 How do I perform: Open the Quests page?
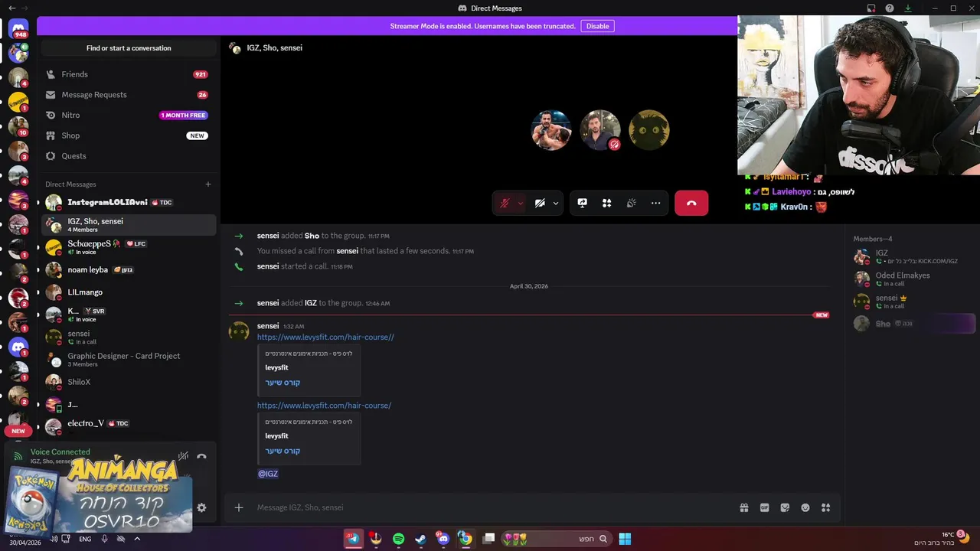127,156
